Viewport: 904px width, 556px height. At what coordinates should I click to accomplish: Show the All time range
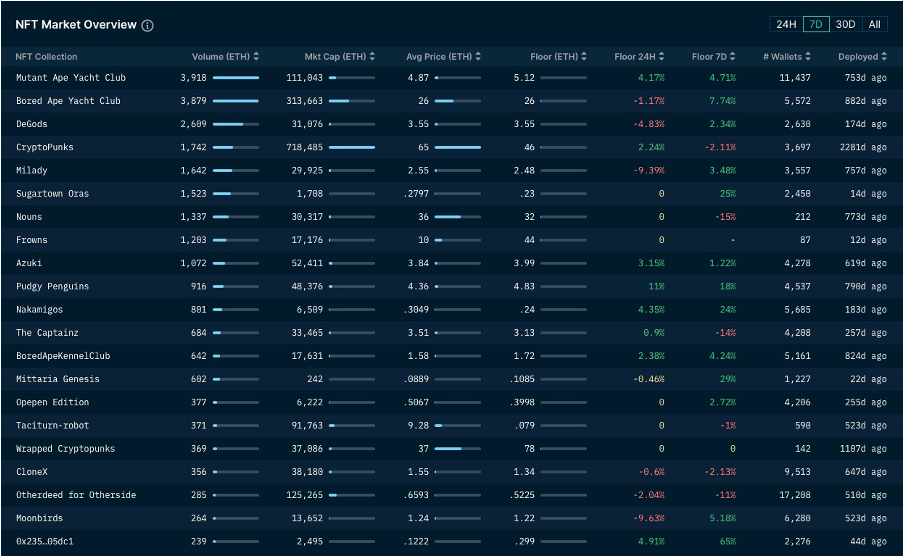(874, 24)
